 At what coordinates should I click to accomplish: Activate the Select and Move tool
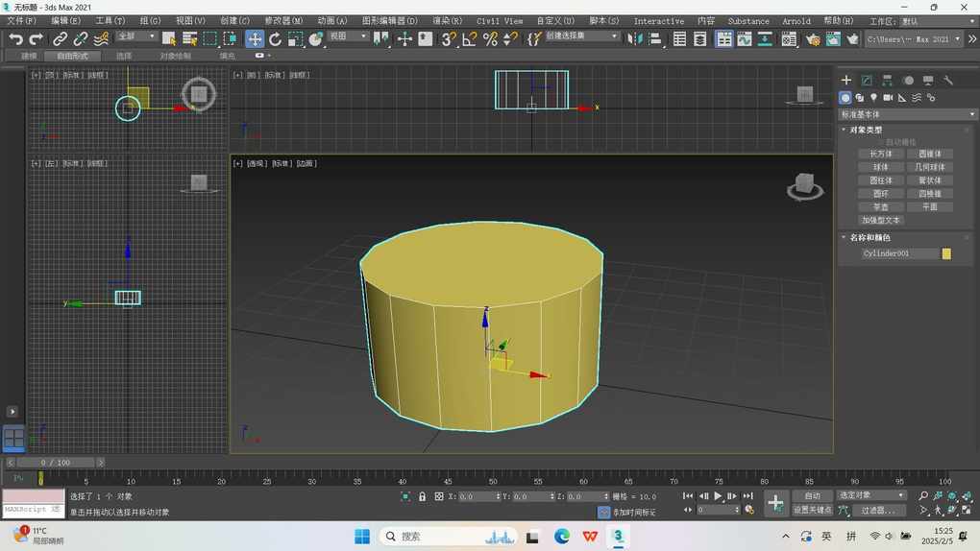pyautogui.click(x=255, y=39)
